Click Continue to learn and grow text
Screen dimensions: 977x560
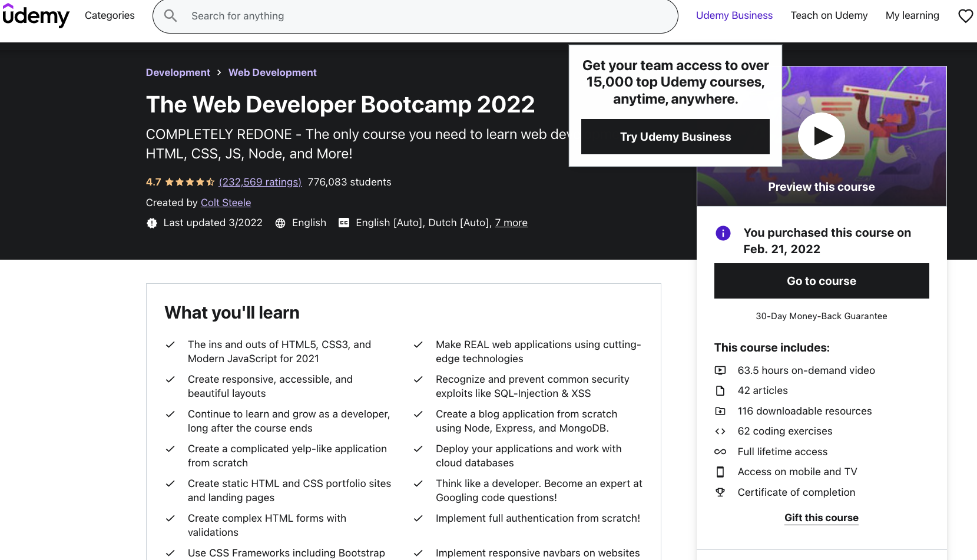tap(289, 421)
